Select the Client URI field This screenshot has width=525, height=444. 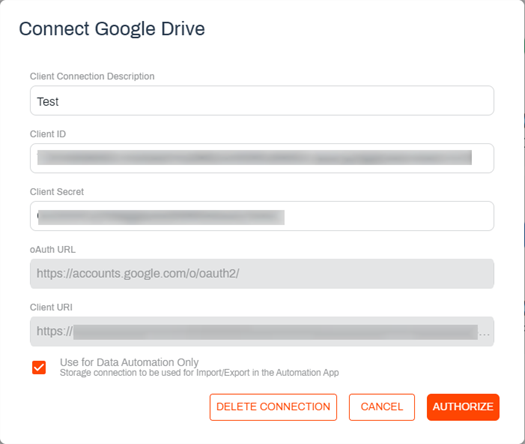[262, 331]
